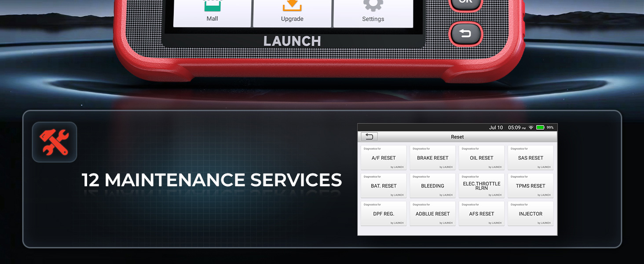This screenshot has height=264, width=644.
Task: Select the A/F RESET service
Action: point(383,157)
